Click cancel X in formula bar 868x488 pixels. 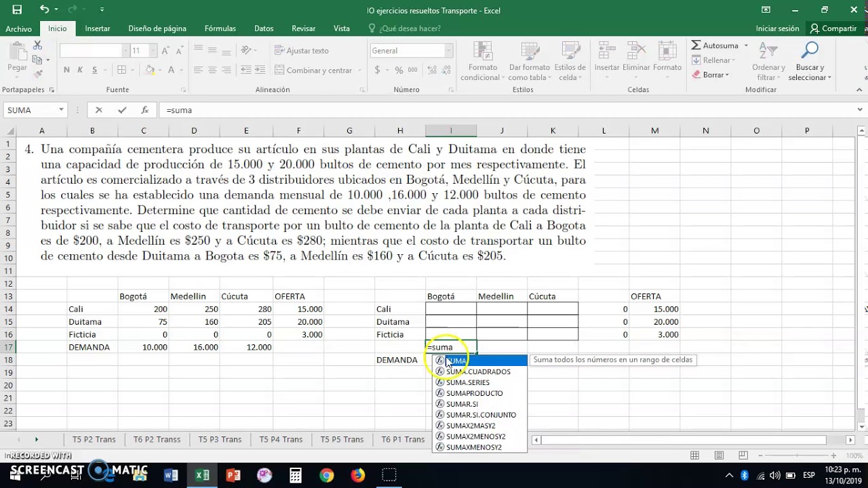coord(99,110)
